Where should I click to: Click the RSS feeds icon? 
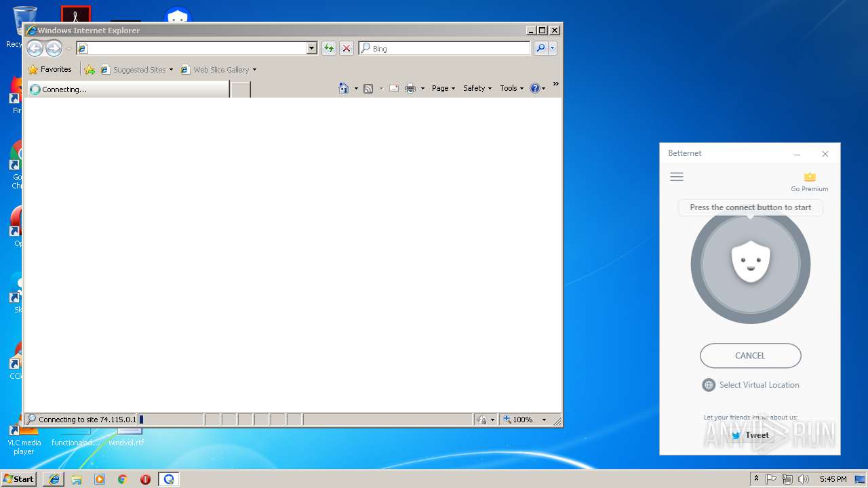coord(368,88)
